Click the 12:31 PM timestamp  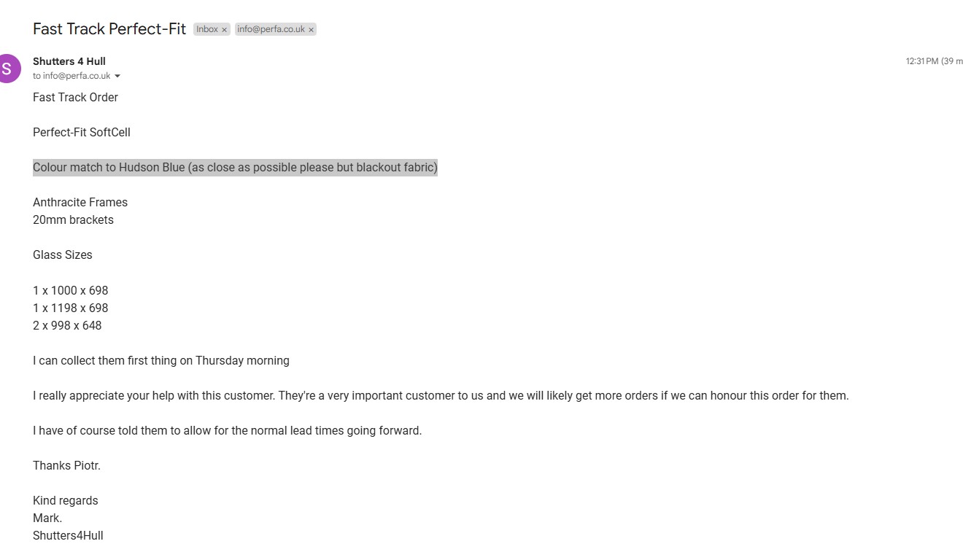click(x=921, y=61)
